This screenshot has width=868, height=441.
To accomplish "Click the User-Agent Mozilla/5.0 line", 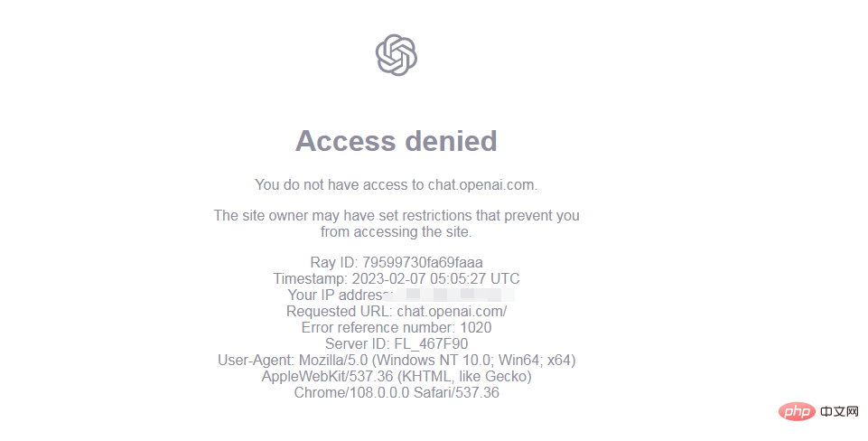I will [x=397, y=360].
